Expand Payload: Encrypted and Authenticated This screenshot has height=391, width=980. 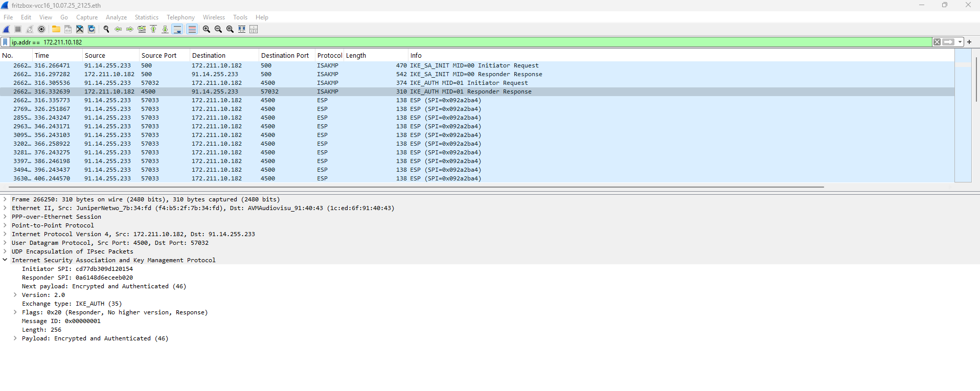[x=15, y=338]
